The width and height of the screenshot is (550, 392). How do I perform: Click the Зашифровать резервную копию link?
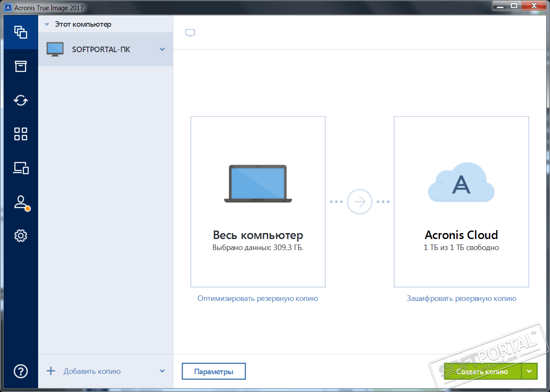[x=461, y=298]
